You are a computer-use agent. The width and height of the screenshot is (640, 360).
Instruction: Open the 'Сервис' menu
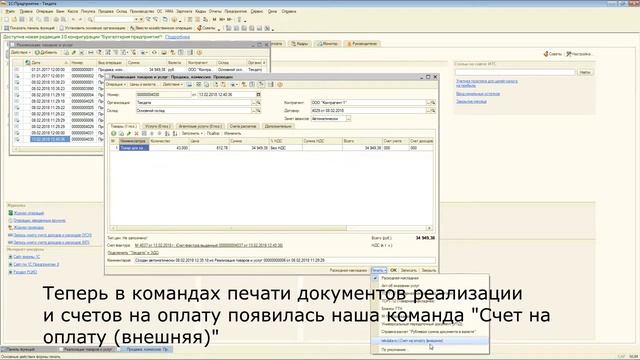click(257, 11)
